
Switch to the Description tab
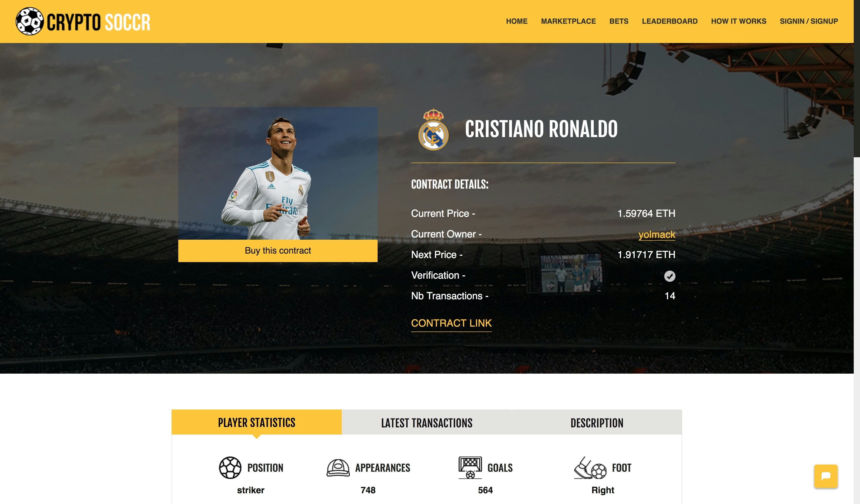597,423
